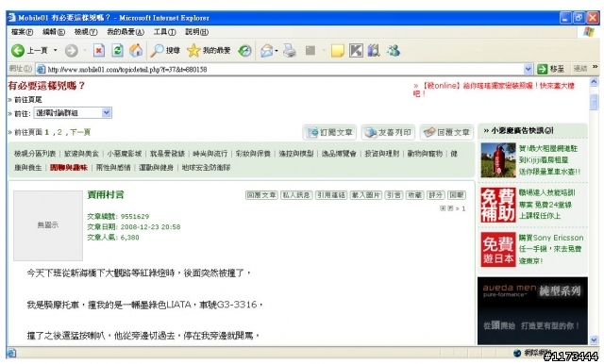Open 投資與理財 category link

point(381,154)
